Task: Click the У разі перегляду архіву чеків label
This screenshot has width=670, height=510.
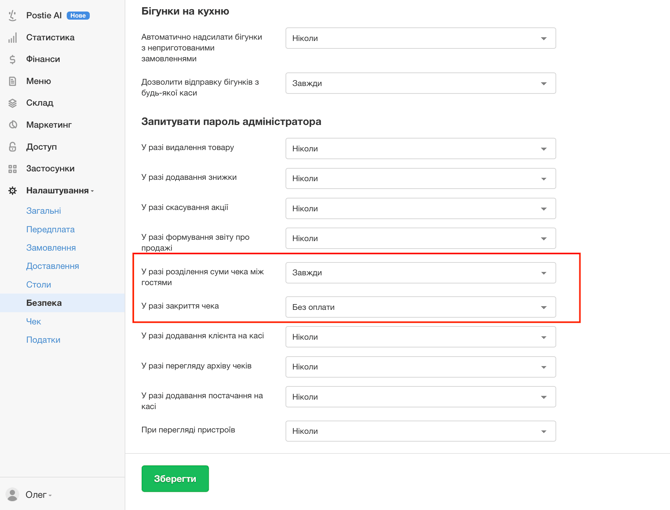Action: pos(196,366)
